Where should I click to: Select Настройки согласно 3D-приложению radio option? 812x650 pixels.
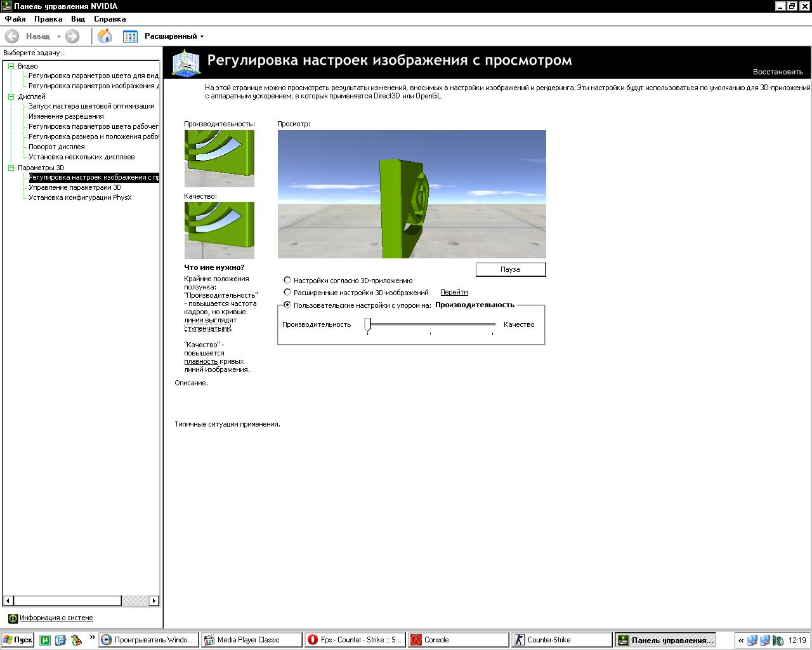pos(287,280)
